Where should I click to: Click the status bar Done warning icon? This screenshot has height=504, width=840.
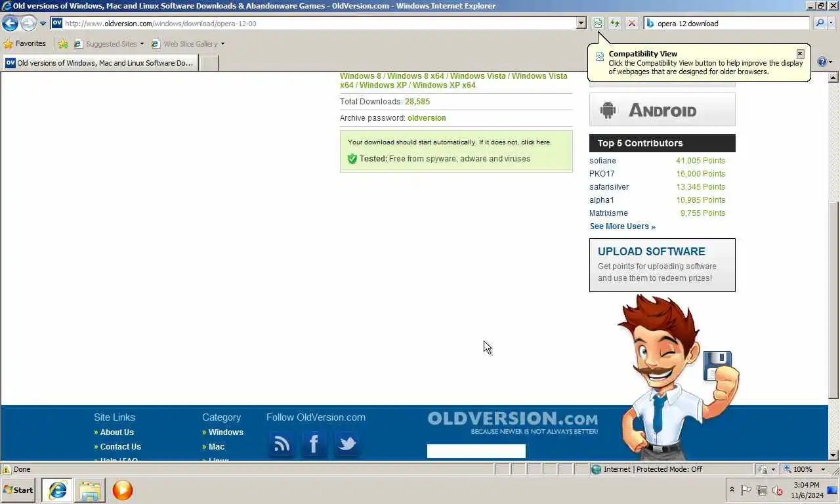click(x=7, y=469)
